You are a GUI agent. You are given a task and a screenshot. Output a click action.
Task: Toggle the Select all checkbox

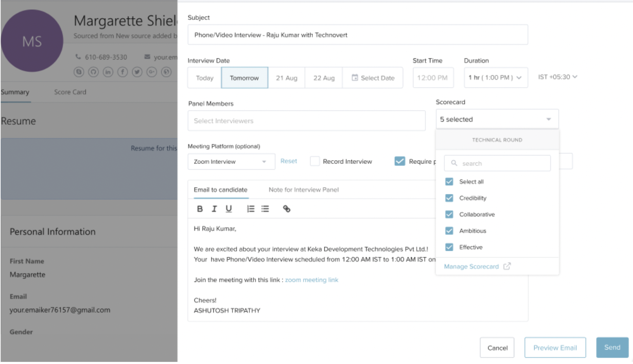click(449, 182)
